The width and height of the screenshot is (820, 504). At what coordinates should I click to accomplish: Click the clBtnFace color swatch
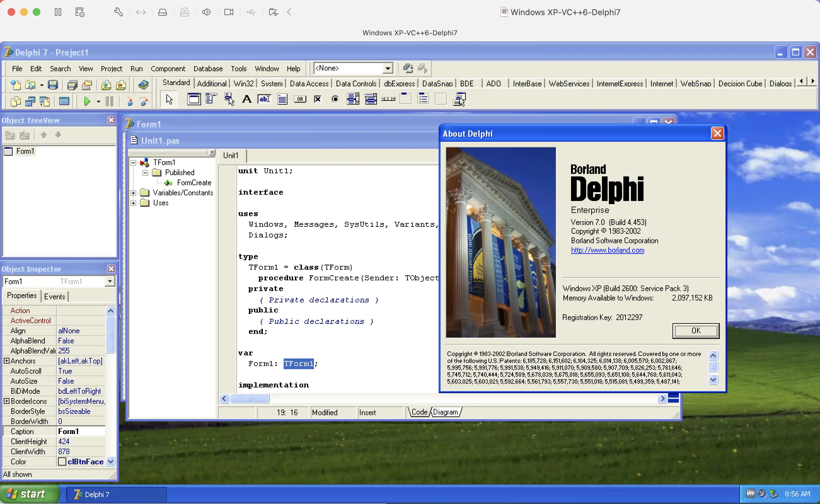point(62,462)
